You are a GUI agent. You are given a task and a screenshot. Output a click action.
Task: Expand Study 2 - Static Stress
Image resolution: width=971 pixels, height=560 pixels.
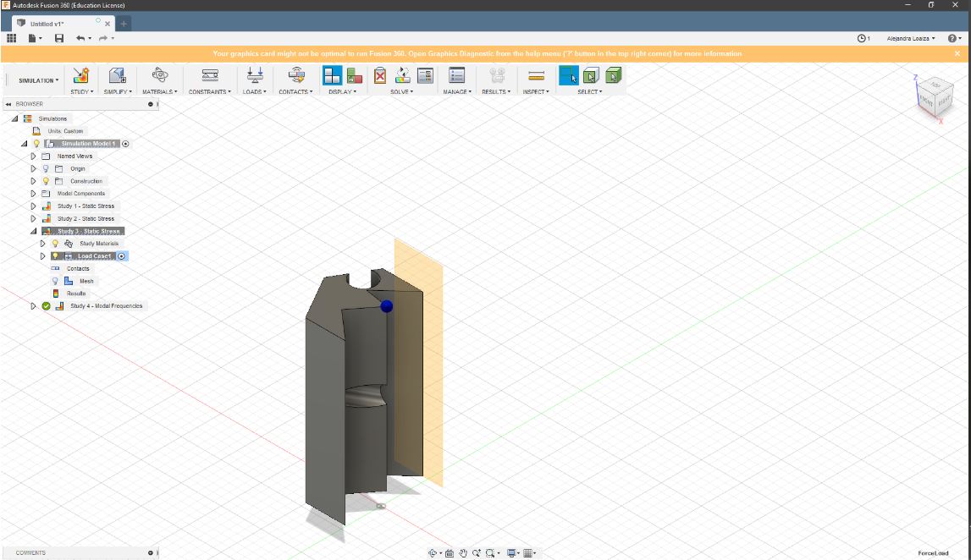[x=34, y=219]
